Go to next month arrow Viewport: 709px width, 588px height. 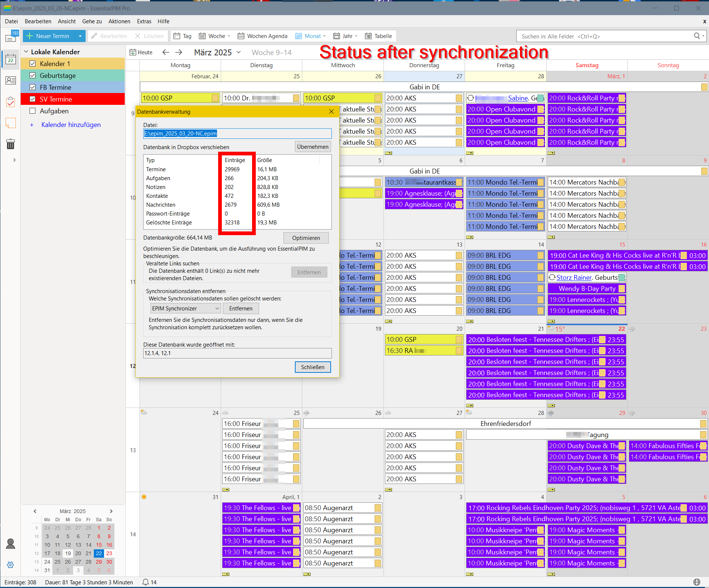click(x=179, y=52)
